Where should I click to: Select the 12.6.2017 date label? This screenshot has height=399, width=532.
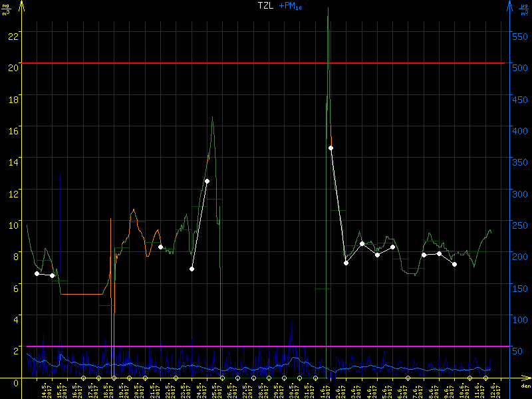493,389
